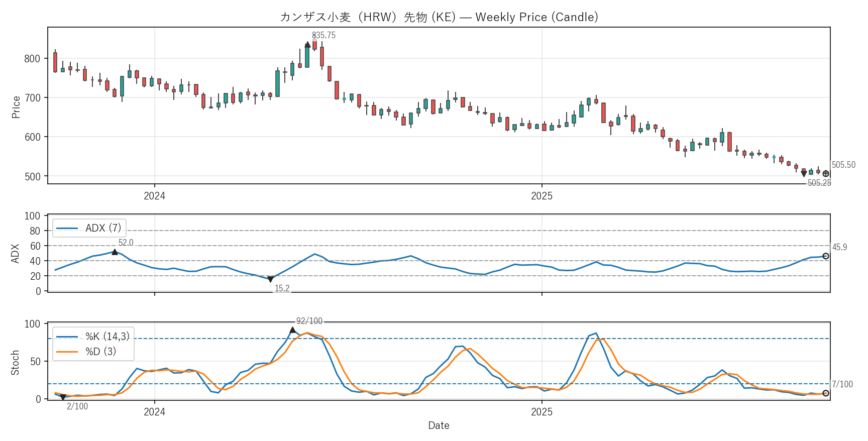Click the stochastic latest value circle marker
Screen dimensions: 868x441
coord(826,393)
